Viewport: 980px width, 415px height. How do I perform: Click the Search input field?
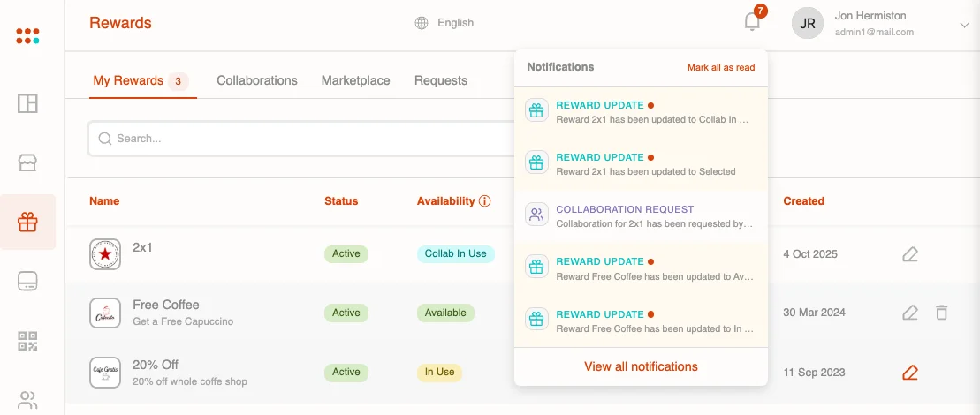[x=300, y=138]
